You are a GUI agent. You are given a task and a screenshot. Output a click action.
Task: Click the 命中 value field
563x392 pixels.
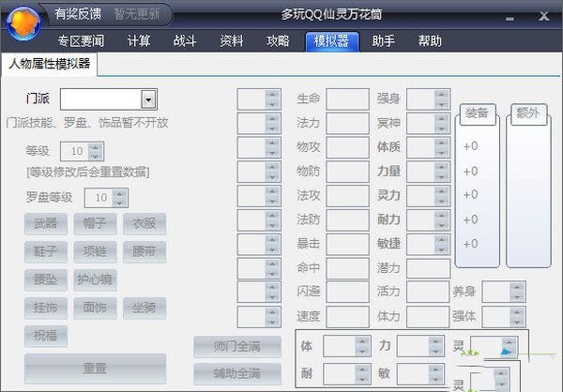[x=347, y=268]
